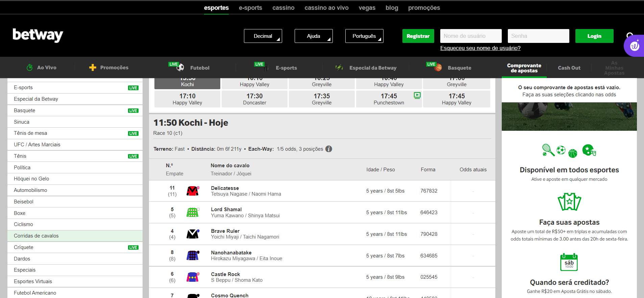Click the green Registrar button
Viewport: 644px width, 298px height.
click(x=418, y=36)
